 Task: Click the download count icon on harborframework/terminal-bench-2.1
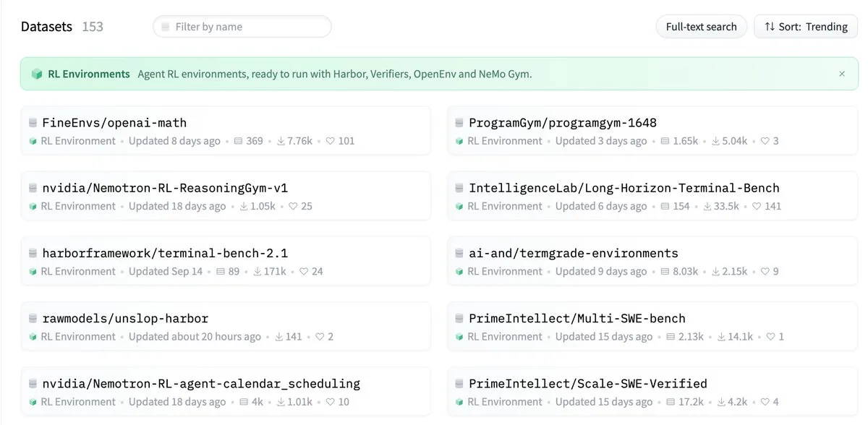(258, 272)
